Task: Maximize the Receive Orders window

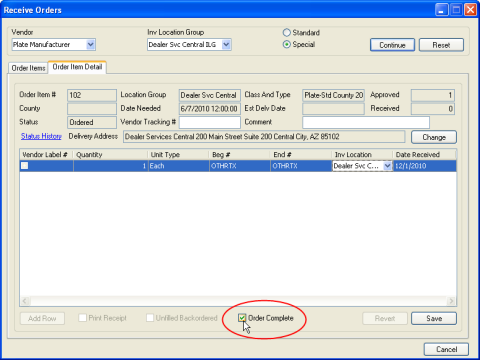Action: tap(456, 10)
